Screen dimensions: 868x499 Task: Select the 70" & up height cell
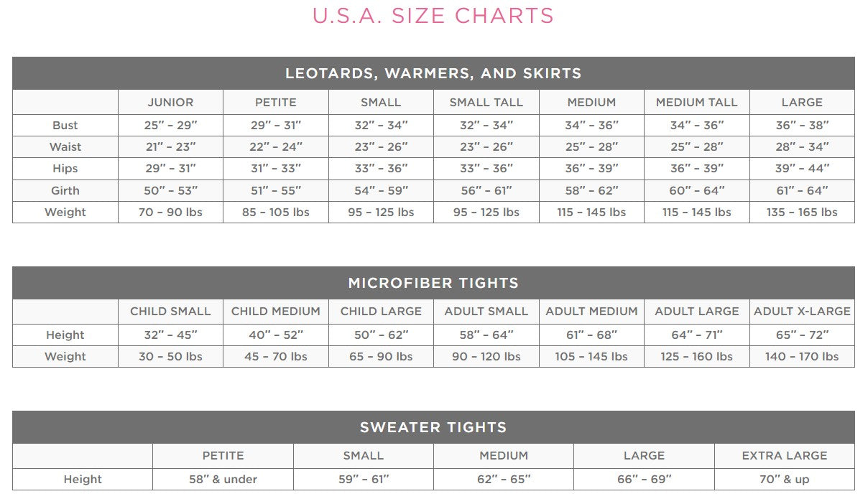(x=785, y=480)
